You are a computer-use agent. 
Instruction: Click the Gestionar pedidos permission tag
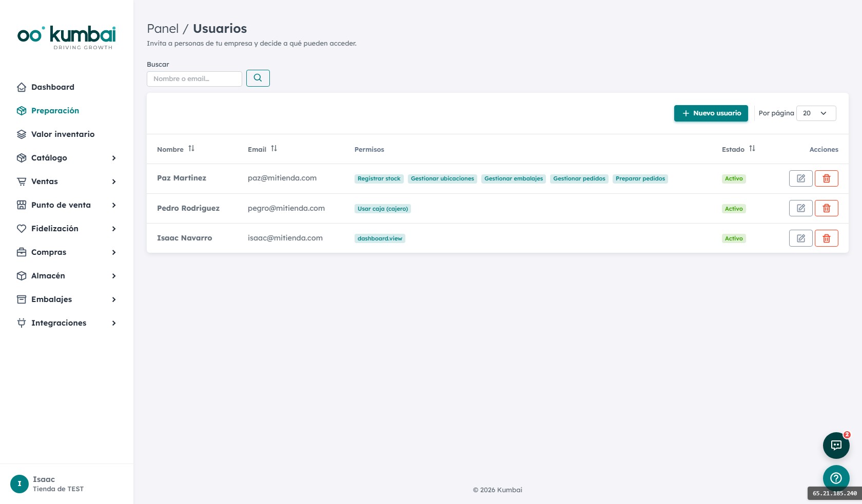[x=579, y=179]
